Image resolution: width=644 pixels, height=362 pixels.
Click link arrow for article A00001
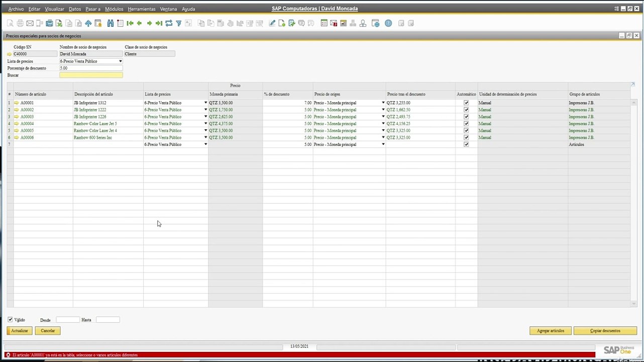pyautogui.click(x=16, y=103)
